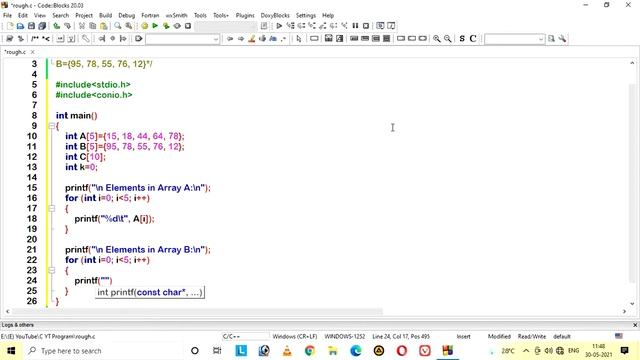Image resolution: width=640 pixels, height=360 pixels.
Task: Cut the selection using the scissors icon
Action: [82, 26]
